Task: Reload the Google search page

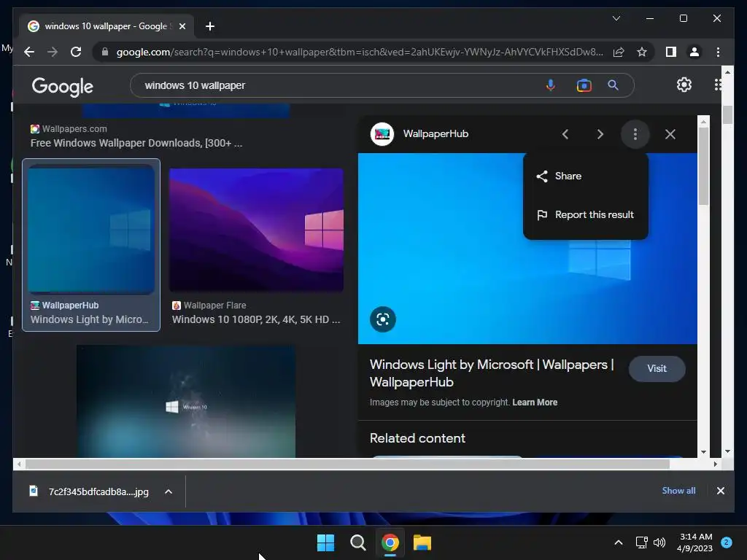Action: coord(76,52)
